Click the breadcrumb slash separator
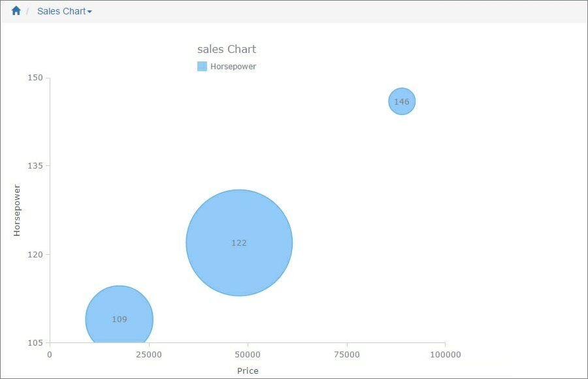 click(x=27, y=11)
